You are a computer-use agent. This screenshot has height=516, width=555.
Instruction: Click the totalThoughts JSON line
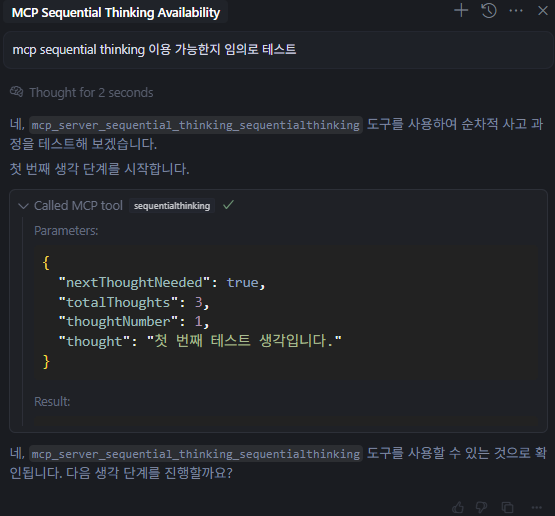134,302
